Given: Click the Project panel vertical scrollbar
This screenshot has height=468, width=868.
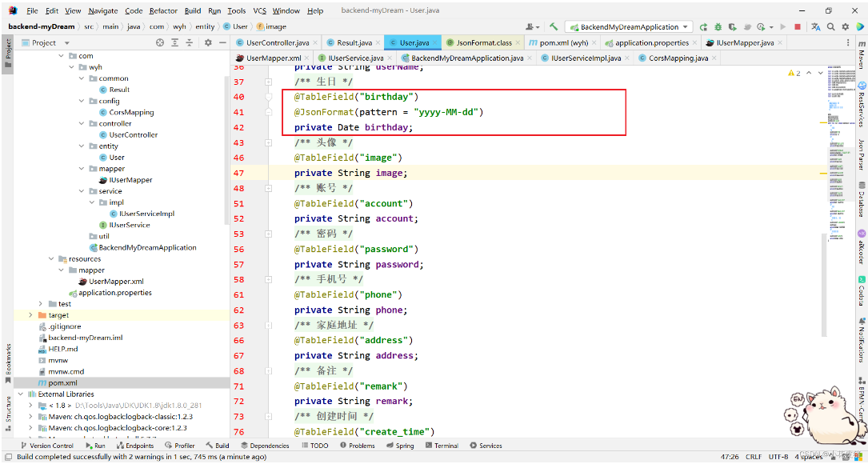Looking at the screenshot, I should (x=226, y=150).
